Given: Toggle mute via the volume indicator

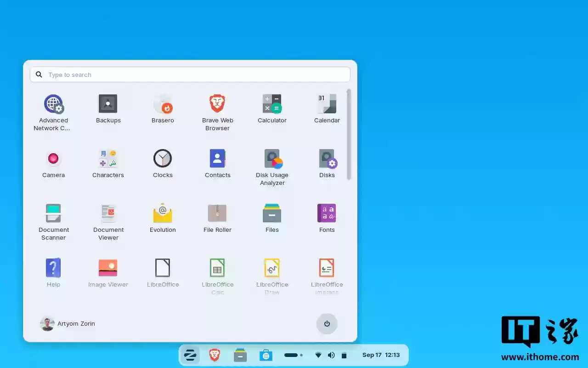Looking at the screenshot, I should (331, 355).
